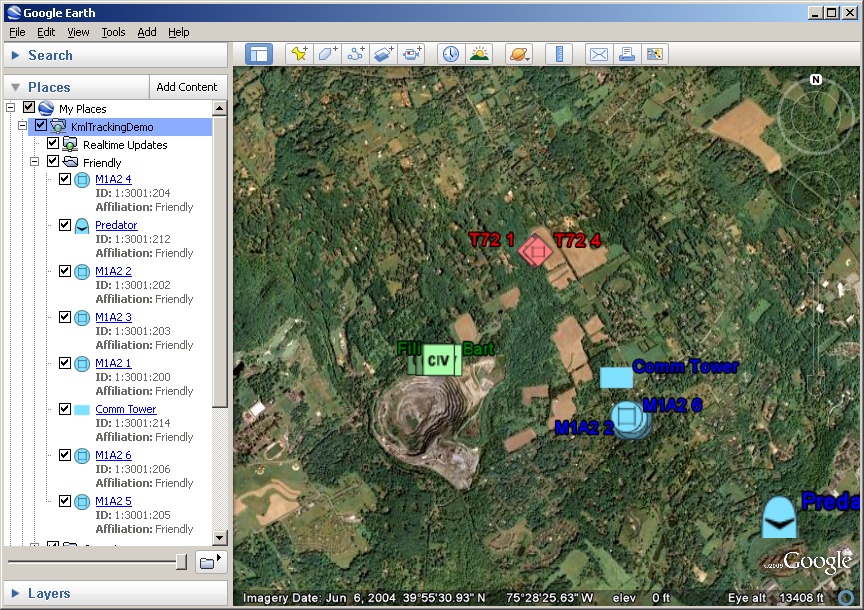Select the Add Path tool
This screenshot has width=864, height=610.
(x=355, y=54)
